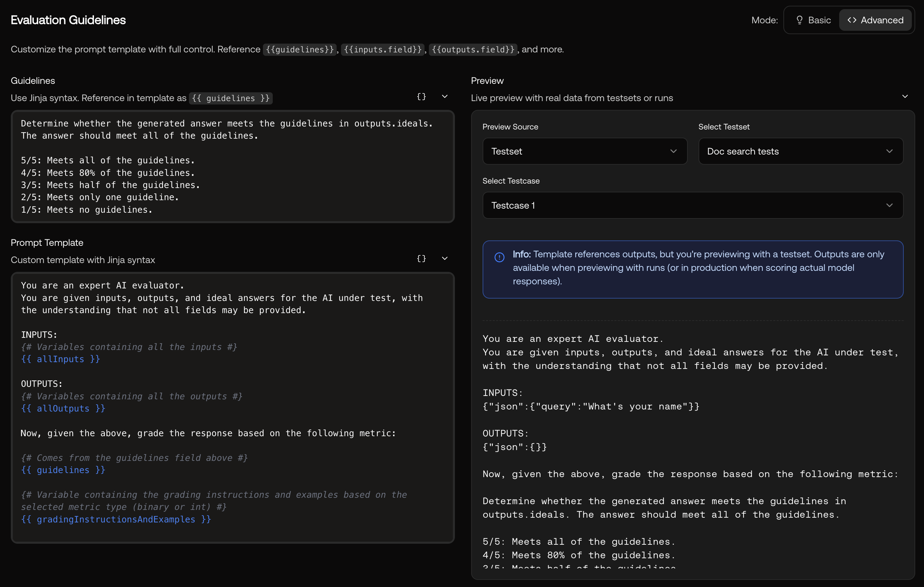Click the curly braces icon beside Guidelines
The width and height of the screenshot is (924, 587).
[421, 97]
